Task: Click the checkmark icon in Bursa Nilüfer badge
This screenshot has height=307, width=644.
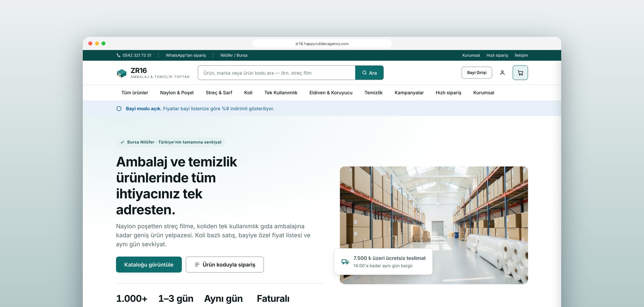Action: (x=122, y=142)
